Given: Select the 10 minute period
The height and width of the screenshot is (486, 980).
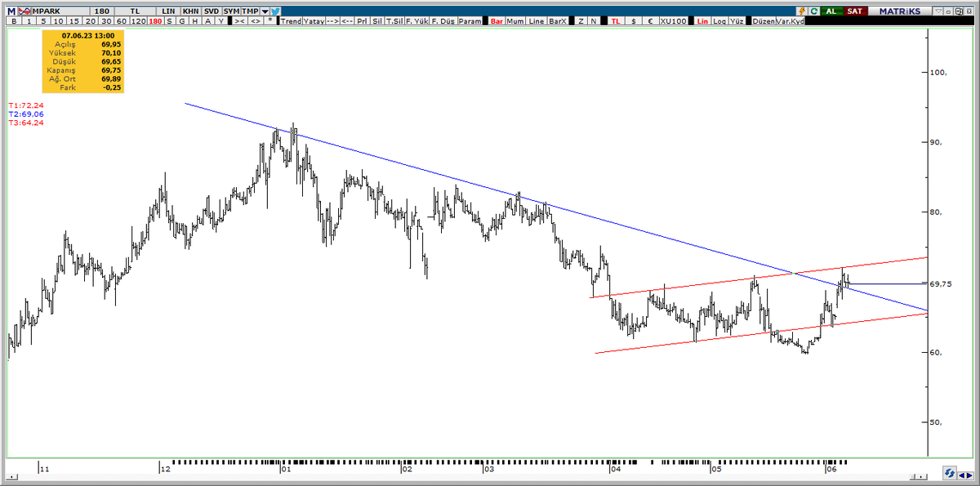Looking at the screenshot, I should tap(59, 21).
